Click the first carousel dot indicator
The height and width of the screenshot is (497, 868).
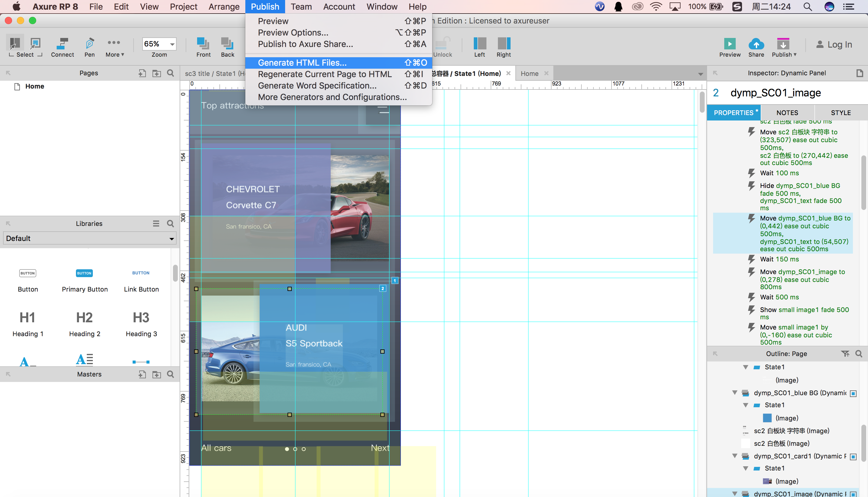(x=287, y=449)
